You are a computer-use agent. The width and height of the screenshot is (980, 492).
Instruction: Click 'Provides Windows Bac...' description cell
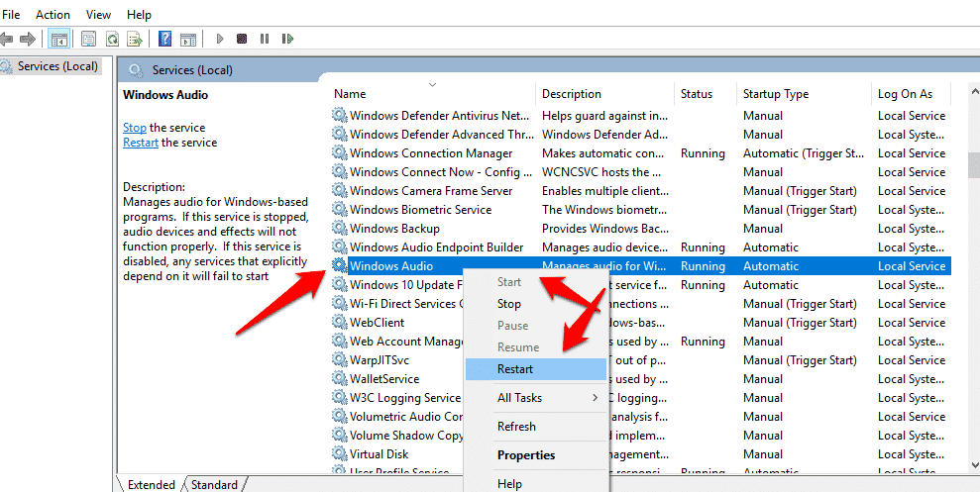click(x=604, y=229)
